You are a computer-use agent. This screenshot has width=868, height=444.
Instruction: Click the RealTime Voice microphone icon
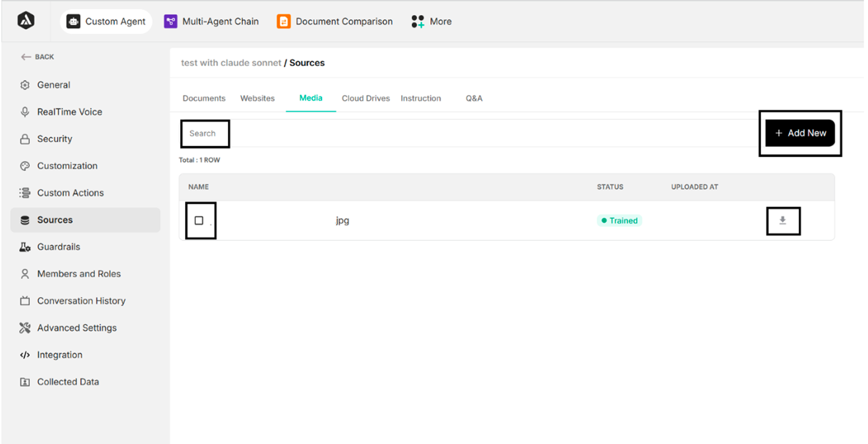25,112
